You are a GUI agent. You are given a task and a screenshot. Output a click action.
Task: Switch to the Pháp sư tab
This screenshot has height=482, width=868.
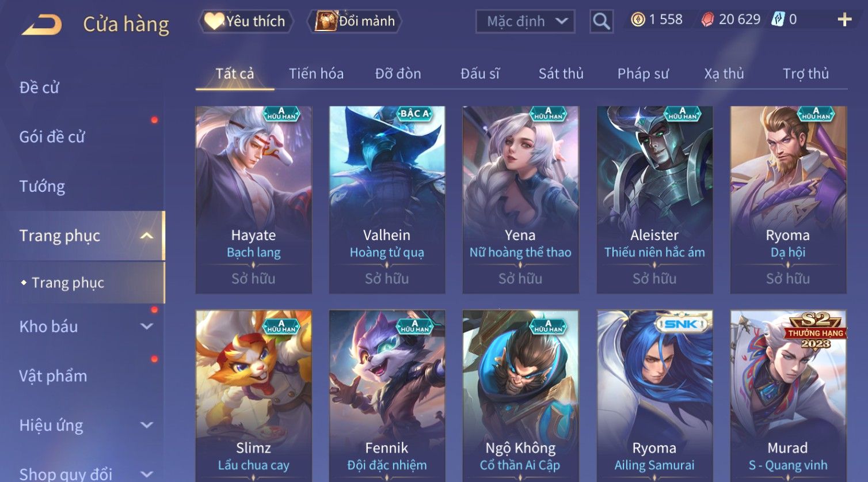click(x=643, y=74)
